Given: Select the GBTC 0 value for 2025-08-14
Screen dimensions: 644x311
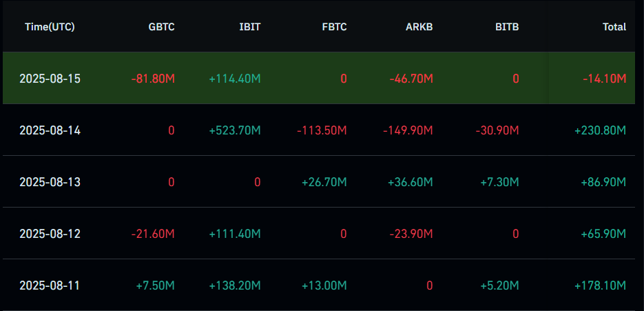Looking at the screenshot, I should (x=172, y=130).
